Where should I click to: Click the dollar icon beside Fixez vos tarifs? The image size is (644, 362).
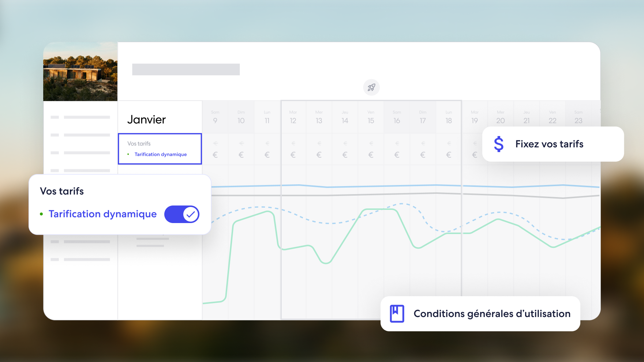pyautogui.click(x=499, y=144)
